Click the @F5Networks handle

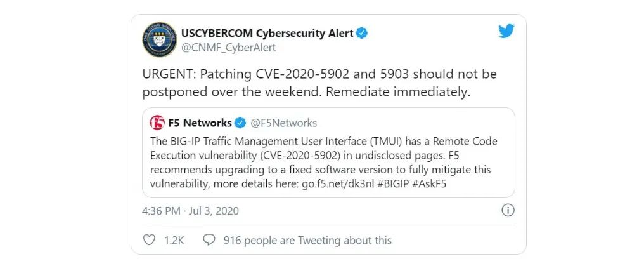coord(283,123)
